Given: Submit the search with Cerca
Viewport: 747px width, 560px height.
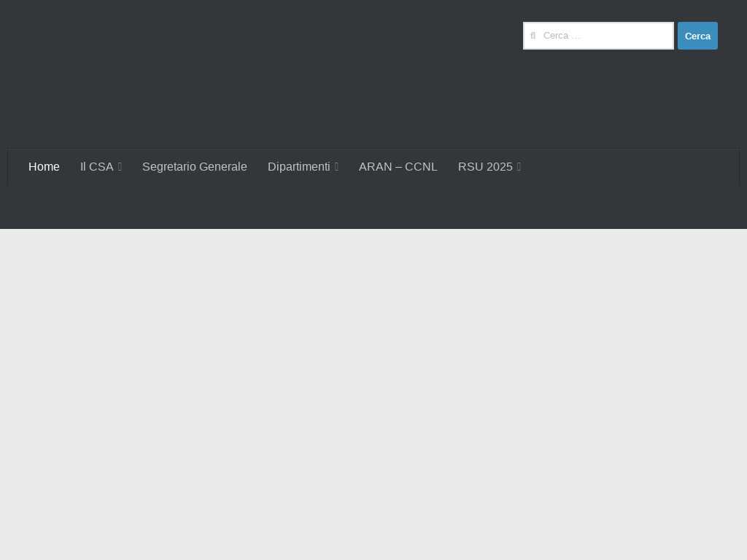Looking at the screenshot, I should click(x=697, y=36).
